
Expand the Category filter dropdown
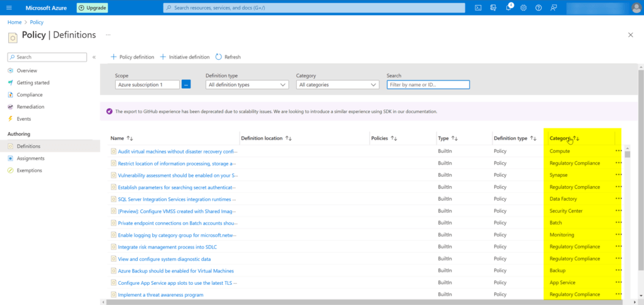tap(337, 84)
